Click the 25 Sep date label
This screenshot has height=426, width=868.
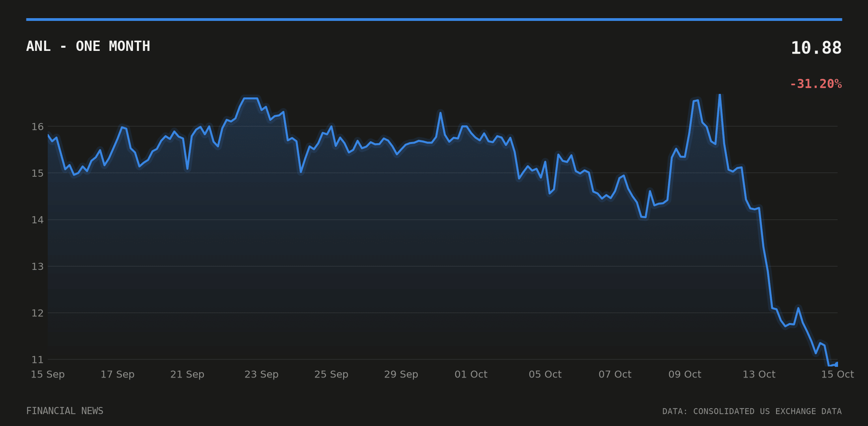[x=331, y=374]
